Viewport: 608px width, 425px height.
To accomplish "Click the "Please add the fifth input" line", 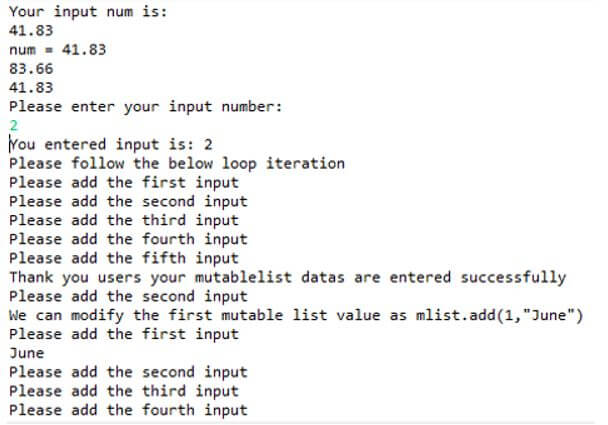I will coord(123,258).
